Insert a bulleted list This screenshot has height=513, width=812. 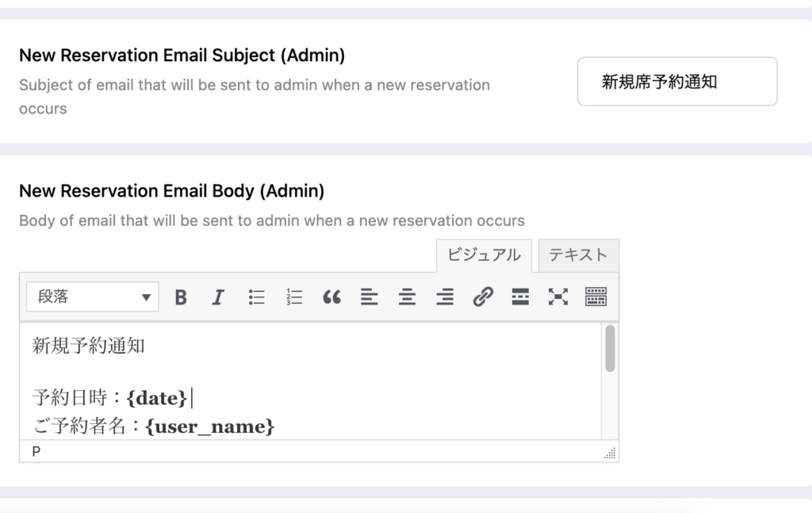click(256, 297)
